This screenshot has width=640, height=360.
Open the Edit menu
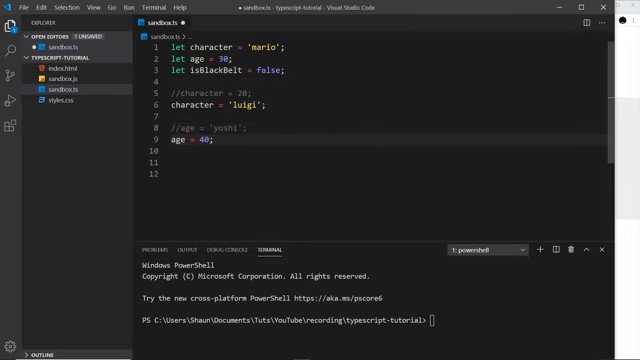coord(41,7)
